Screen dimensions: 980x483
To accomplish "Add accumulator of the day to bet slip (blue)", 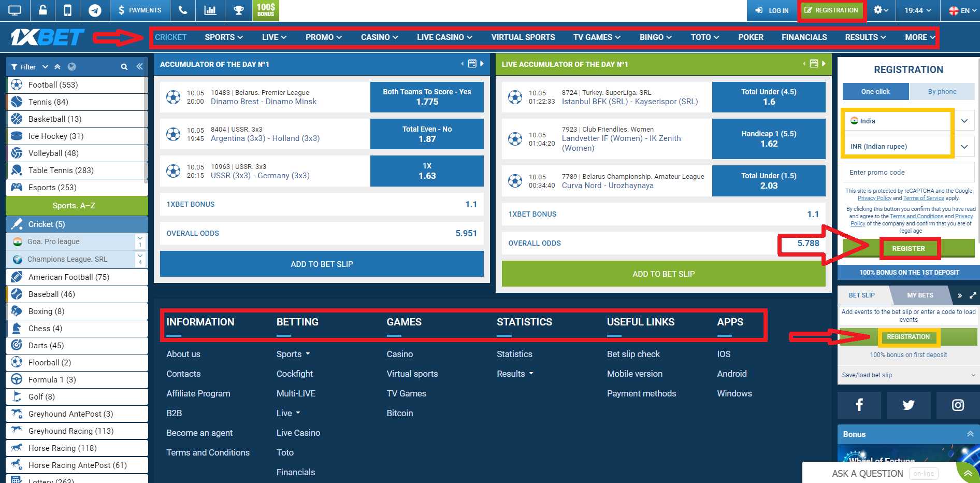I will [322, 264].
